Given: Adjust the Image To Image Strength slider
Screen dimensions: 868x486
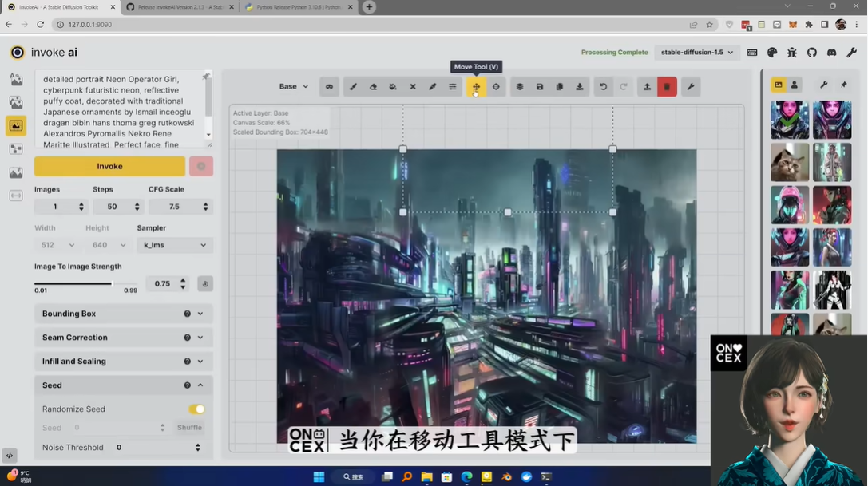Looking at the screenshot, I should tap(112, 283).
